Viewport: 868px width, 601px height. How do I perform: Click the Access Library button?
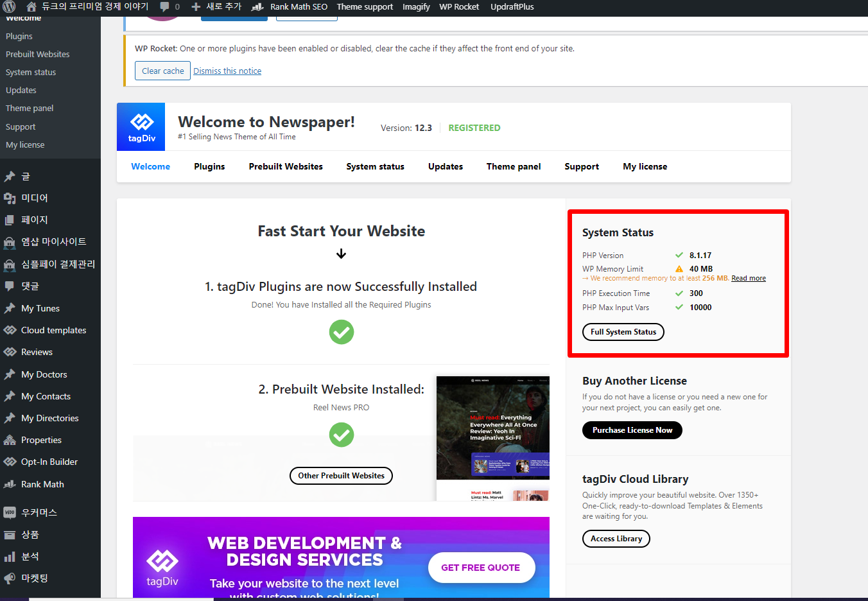tap(616, 539)
